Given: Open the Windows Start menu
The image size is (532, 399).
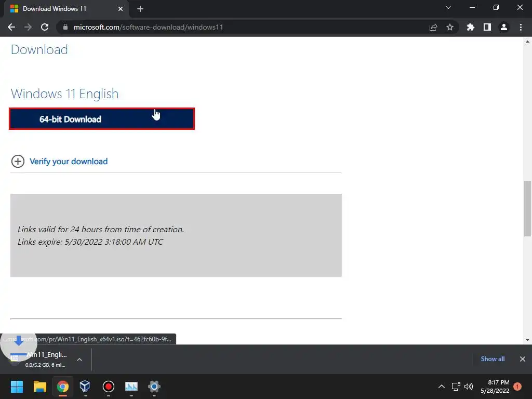Looking at the screenshot, I should pyautogui.click(x=17, y=387).
